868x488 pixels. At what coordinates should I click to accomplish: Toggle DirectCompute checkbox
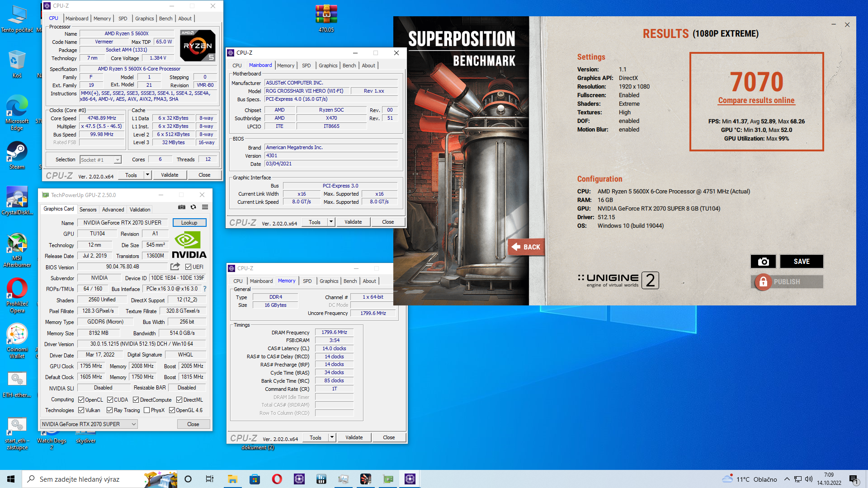(136, 400)
